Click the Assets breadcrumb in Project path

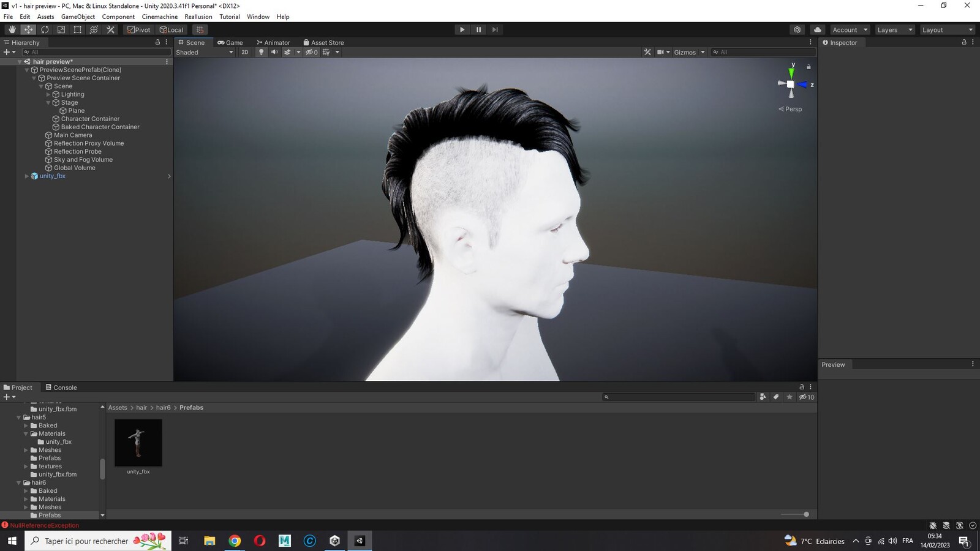point(118,408)
